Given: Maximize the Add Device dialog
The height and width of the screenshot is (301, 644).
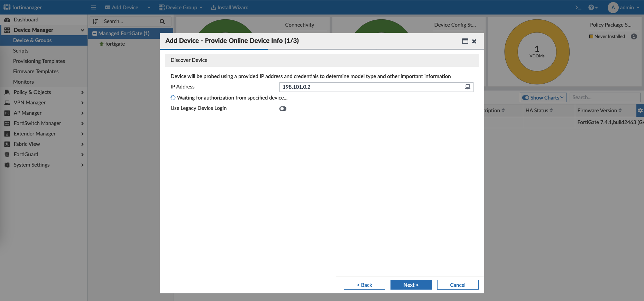Looking at the screenshot, I should [x=465, y=41].
